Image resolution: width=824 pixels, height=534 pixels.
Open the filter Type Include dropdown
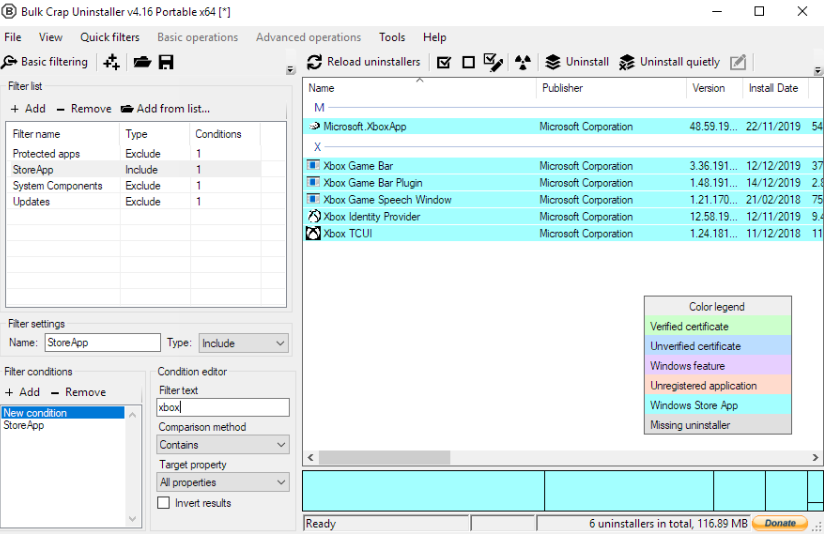pos(243,343)
